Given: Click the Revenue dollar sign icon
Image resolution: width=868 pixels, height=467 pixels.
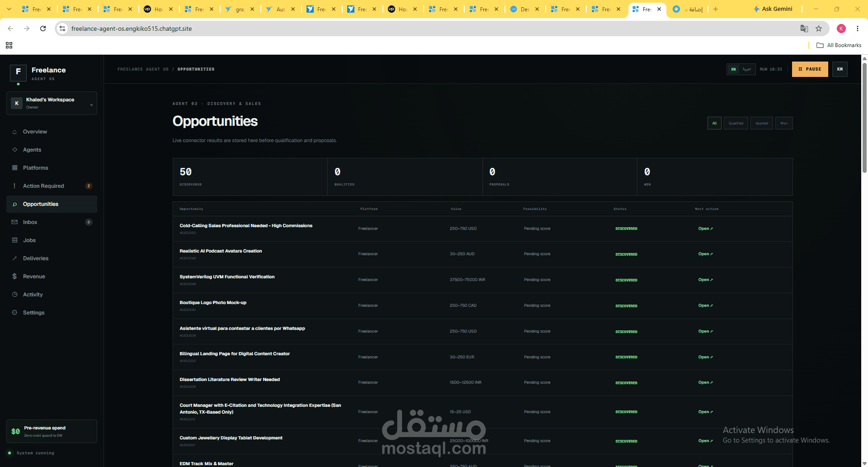Looking at the screenshot, I should 14,276.
